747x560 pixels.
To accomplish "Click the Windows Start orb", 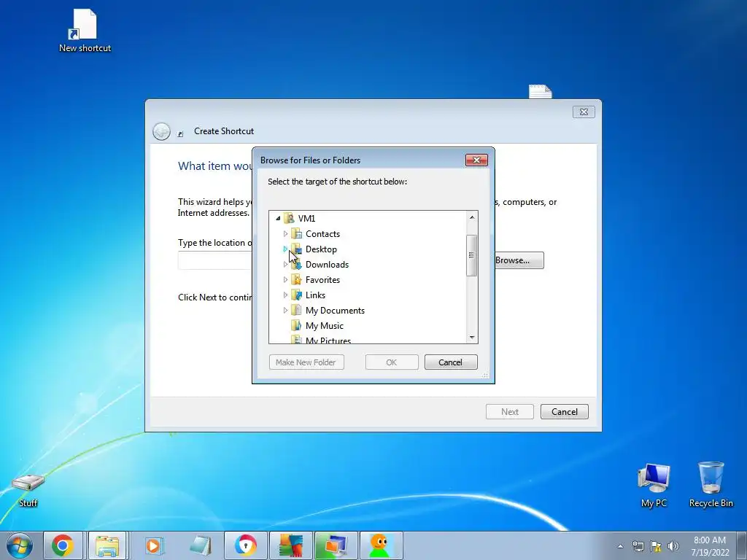I will tap(20, 545).
